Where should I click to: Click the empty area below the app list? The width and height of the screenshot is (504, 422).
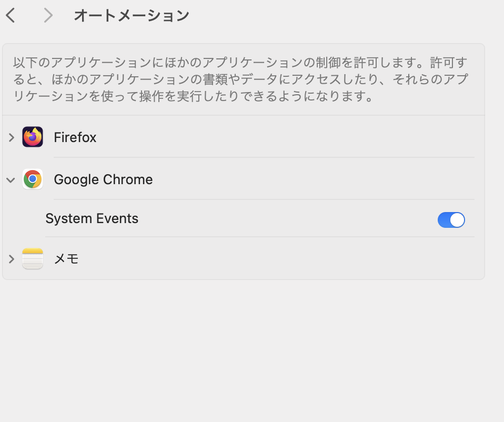[x=244, y=350]
